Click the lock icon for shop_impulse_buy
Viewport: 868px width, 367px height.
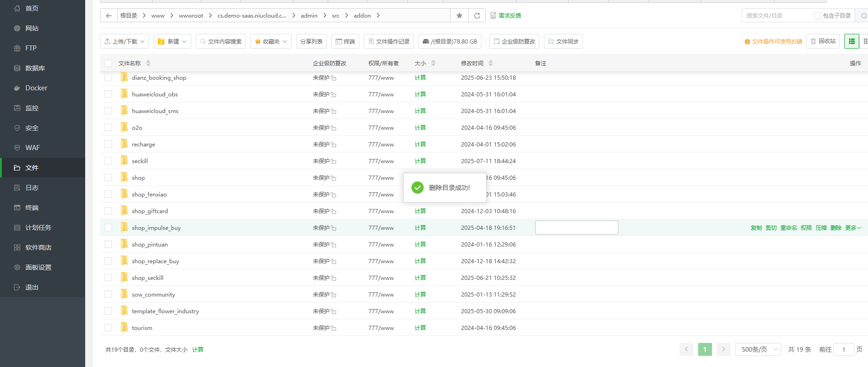pos(334,228)
